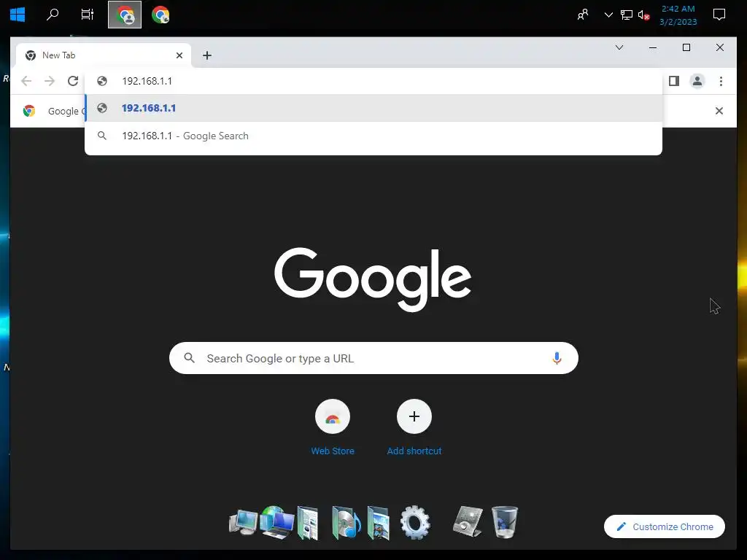Select the highlighted 192.168.1.1 URL suggestion
The width and height of the screenshot is (747, 560).
373,108
